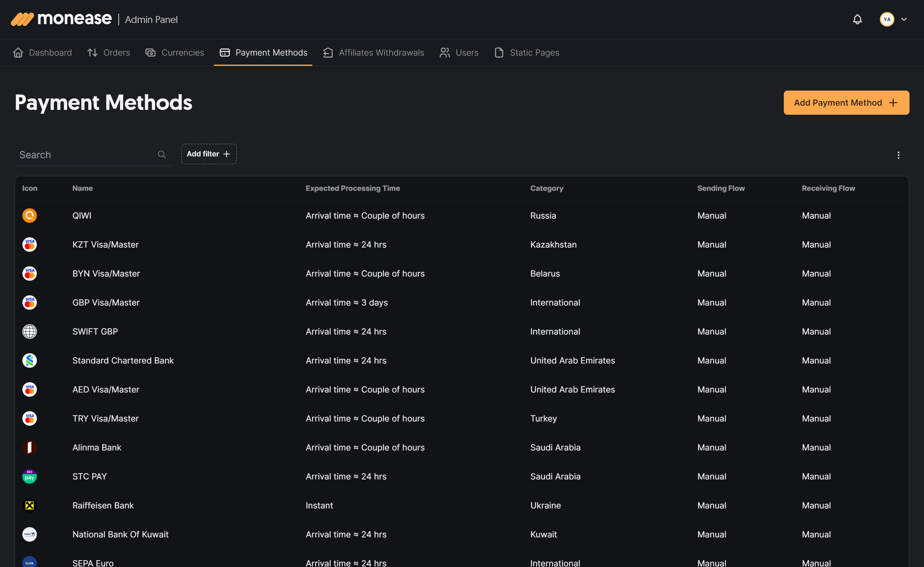The image size is (924, 567).
Task: Click the Standard Chartered Bank logo icon
Action: [x=29, y=360]
